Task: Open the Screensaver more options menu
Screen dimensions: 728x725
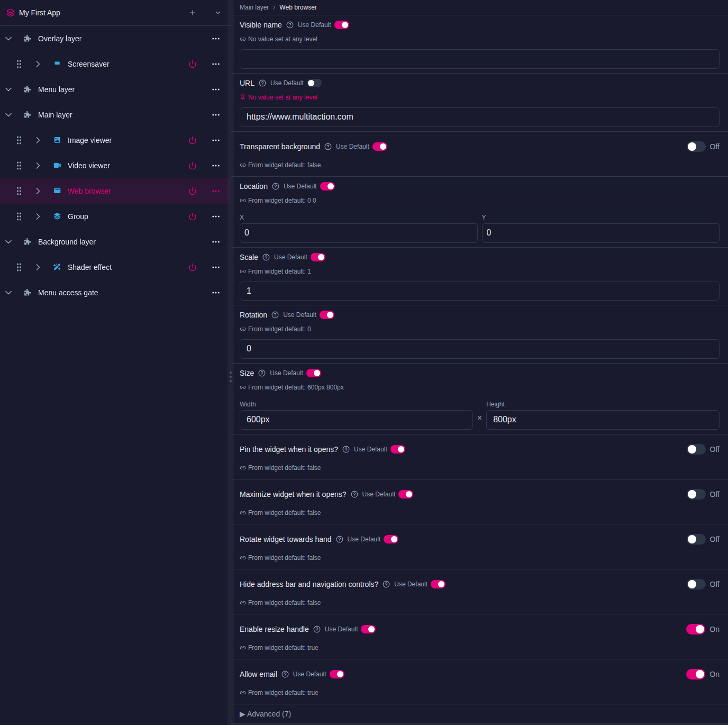Action: [x=216, y=64]
